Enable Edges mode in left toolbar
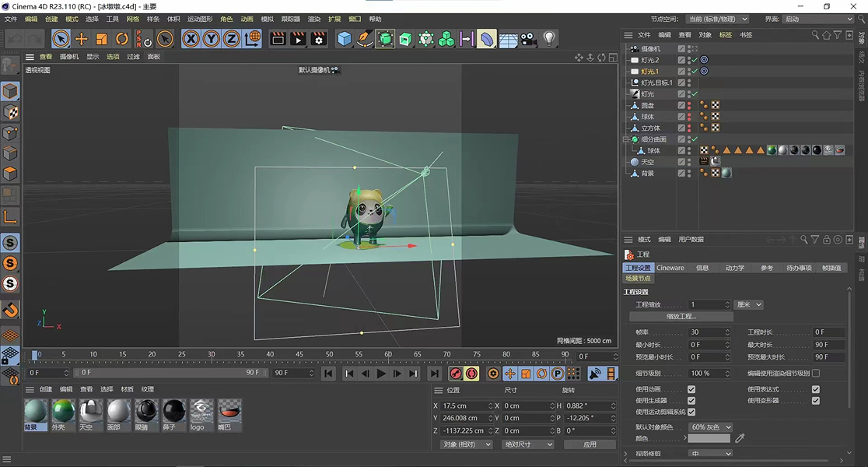868x467 pixels. point(11,153)
